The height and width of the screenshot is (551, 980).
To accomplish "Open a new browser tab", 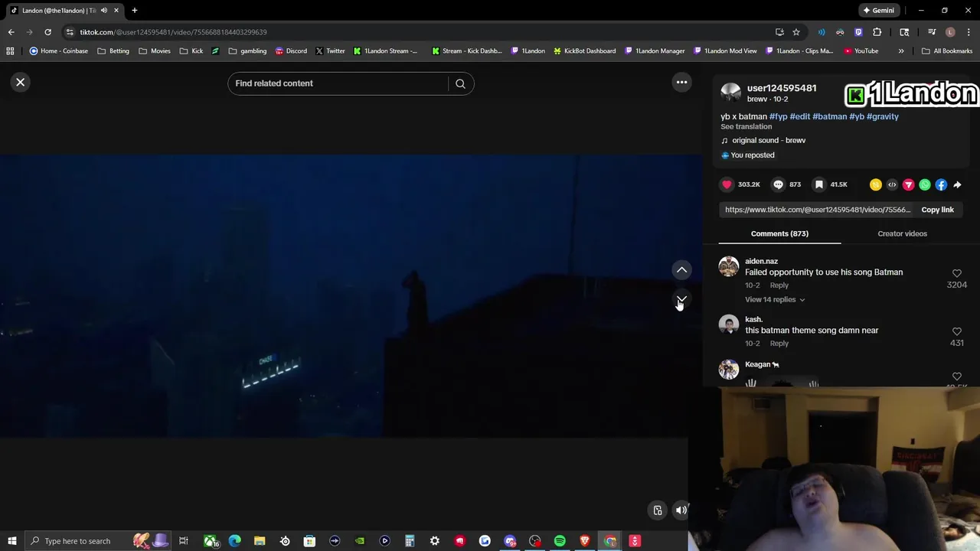I will [134, 11].
